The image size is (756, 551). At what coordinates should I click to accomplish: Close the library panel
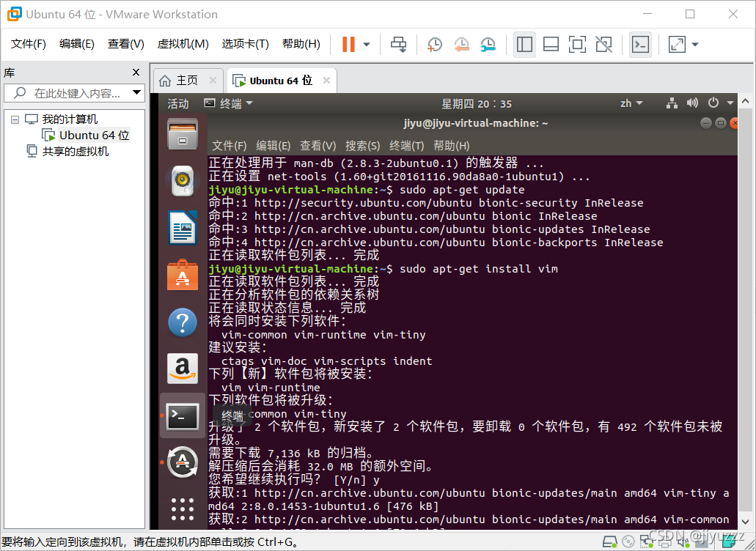tap(136, 73)
